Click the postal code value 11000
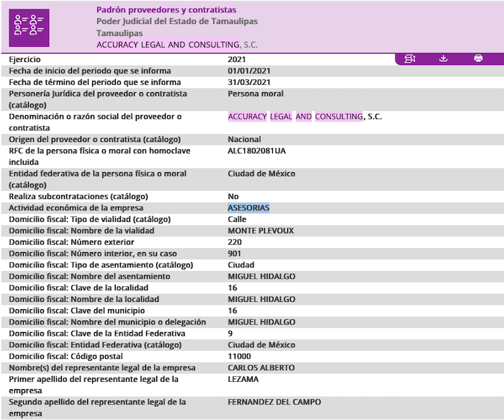This screenshot has width=504, height=420. (x=239, y=357)
